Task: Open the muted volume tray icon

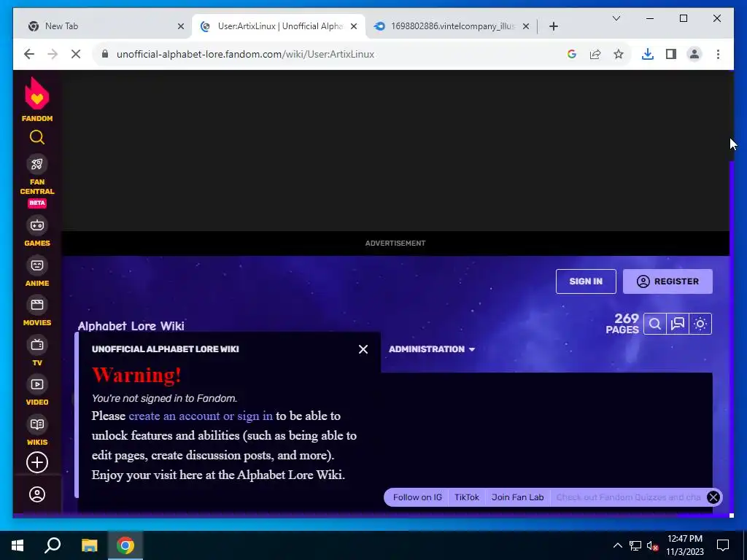Action: [x=652, y=545]
